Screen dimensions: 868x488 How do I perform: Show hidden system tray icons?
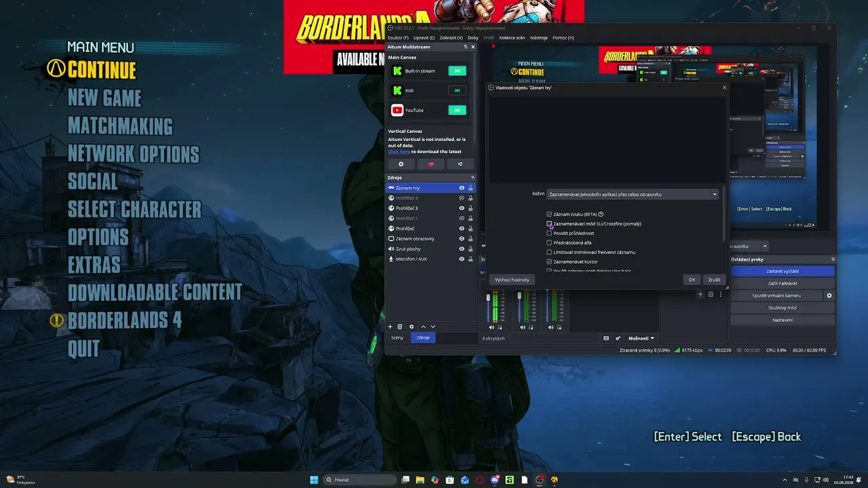tap(785, 480)
